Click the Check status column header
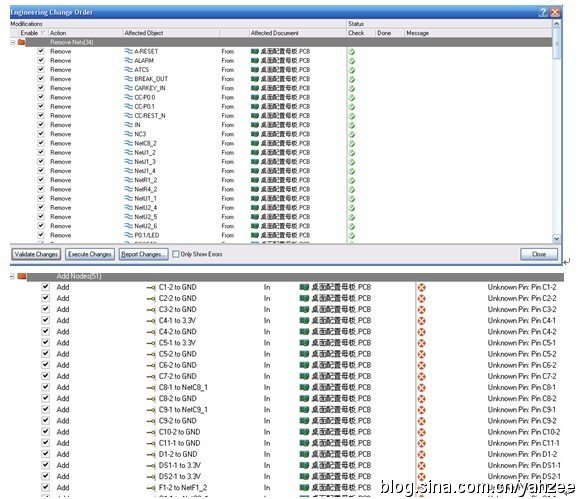The image size is (578, 499). pyautogui.click(x=356, y=33)
